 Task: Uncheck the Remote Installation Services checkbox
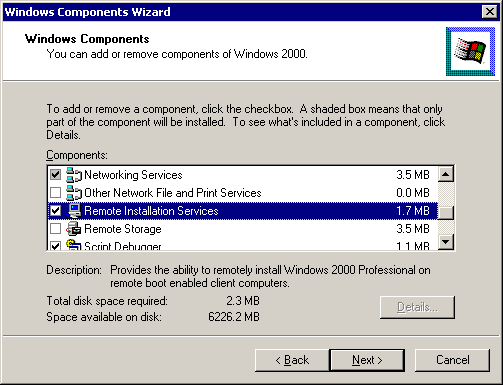click(55, 211)
